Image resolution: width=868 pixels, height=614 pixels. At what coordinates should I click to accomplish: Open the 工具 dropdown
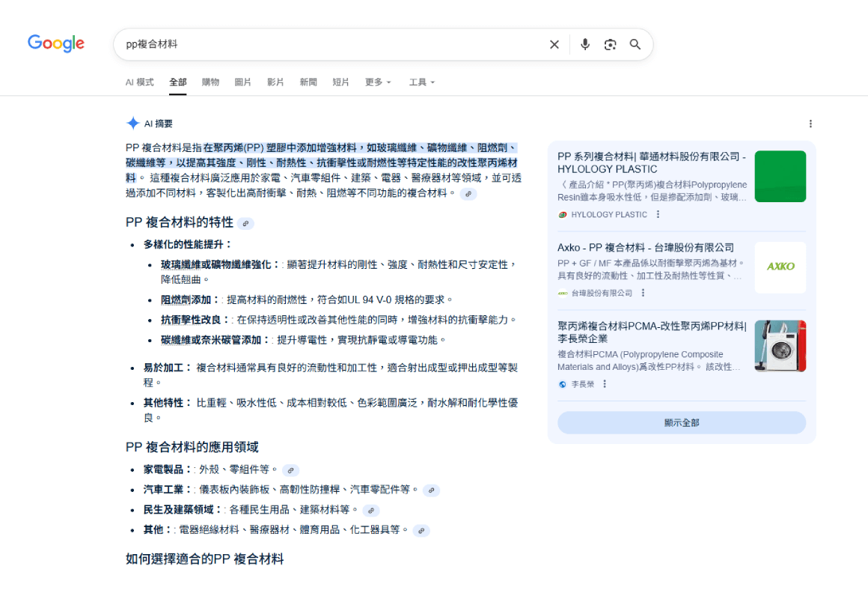tap(421, 82)
